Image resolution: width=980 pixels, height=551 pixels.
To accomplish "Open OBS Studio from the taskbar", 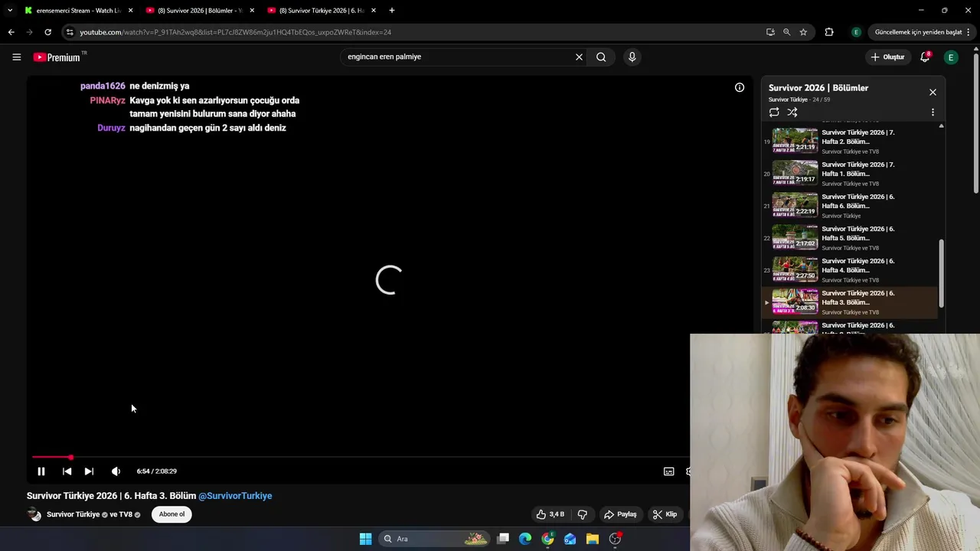I will (x=615, y=539).
